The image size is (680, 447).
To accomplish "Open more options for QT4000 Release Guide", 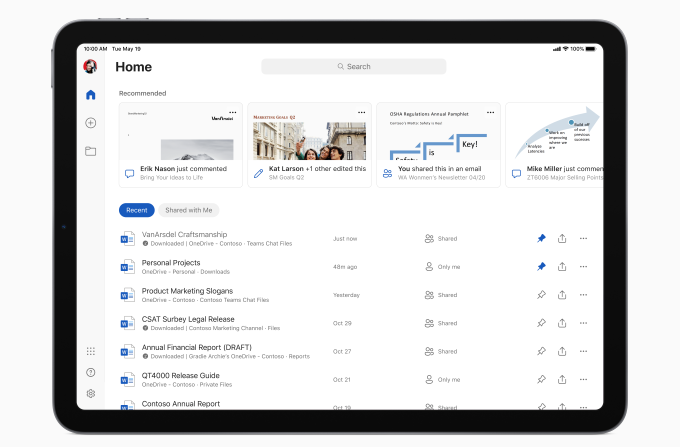I will click(x=583, y=379).
